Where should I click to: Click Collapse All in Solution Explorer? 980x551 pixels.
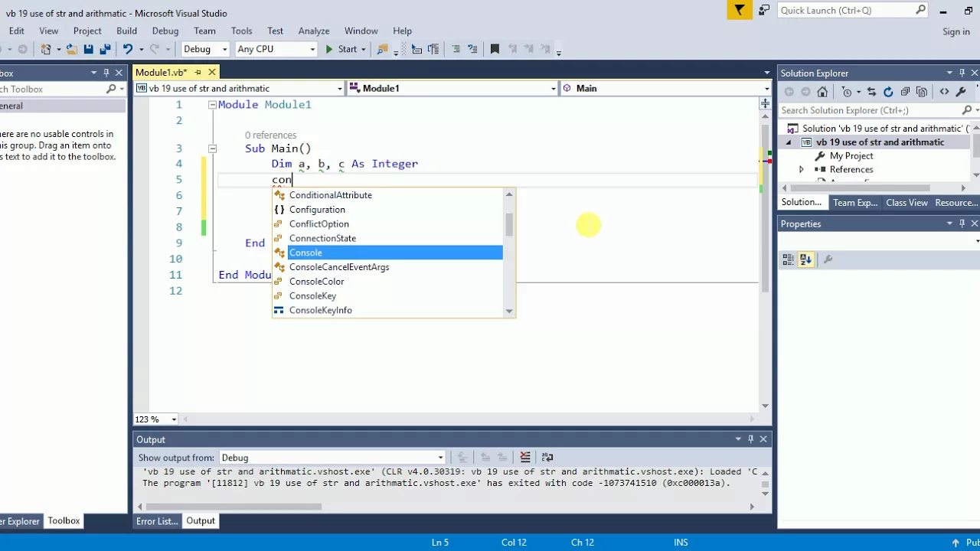[x=905, y=92]
